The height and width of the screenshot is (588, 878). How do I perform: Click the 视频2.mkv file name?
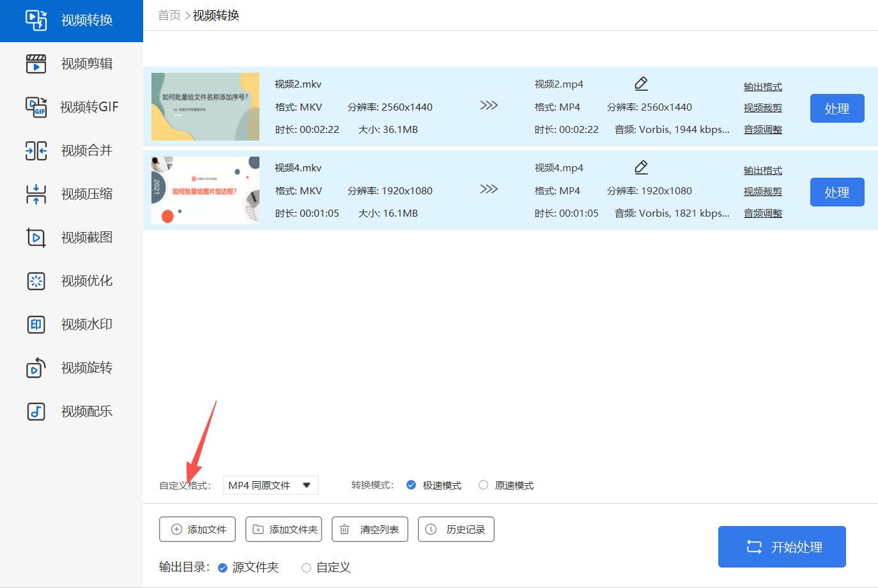click(298, 84)
